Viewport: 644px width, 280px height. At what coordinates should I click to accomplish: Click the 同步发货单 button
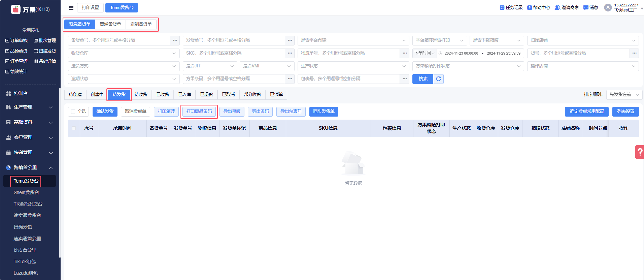click(x=324, y=112)
